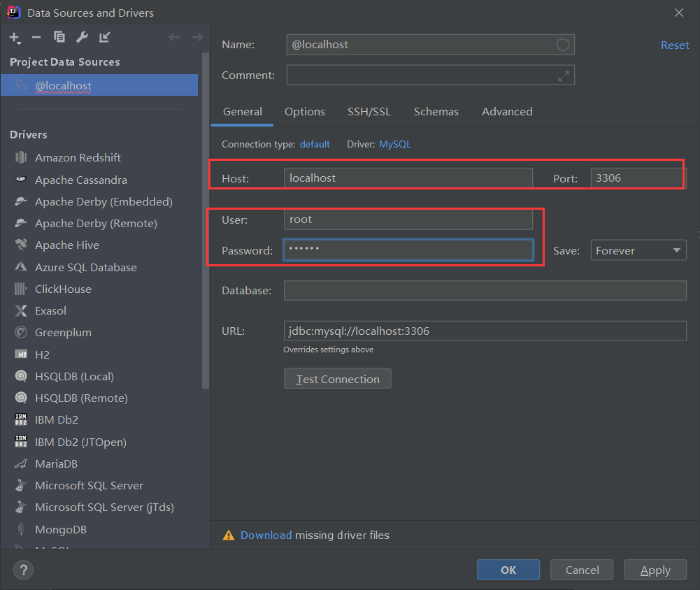Open driver settings via wrench icon
Screen dimensions: 700x590
click(x=82, y=37)
